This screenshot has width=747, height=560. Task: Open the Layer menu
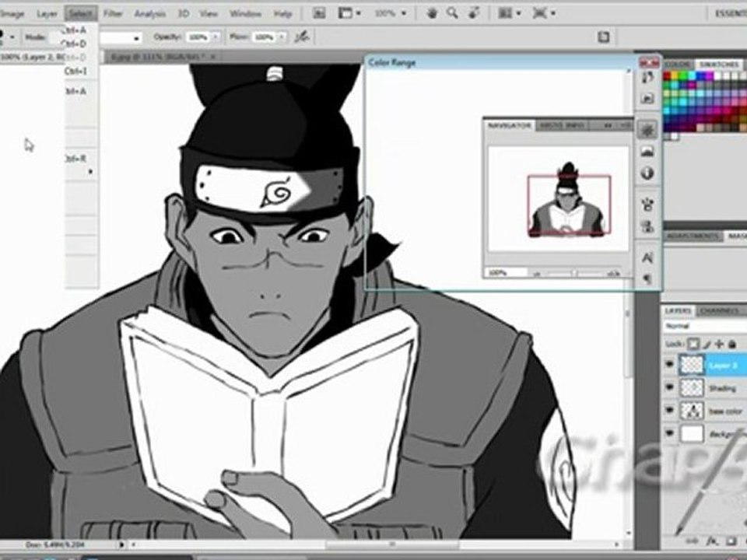[47, 14]
